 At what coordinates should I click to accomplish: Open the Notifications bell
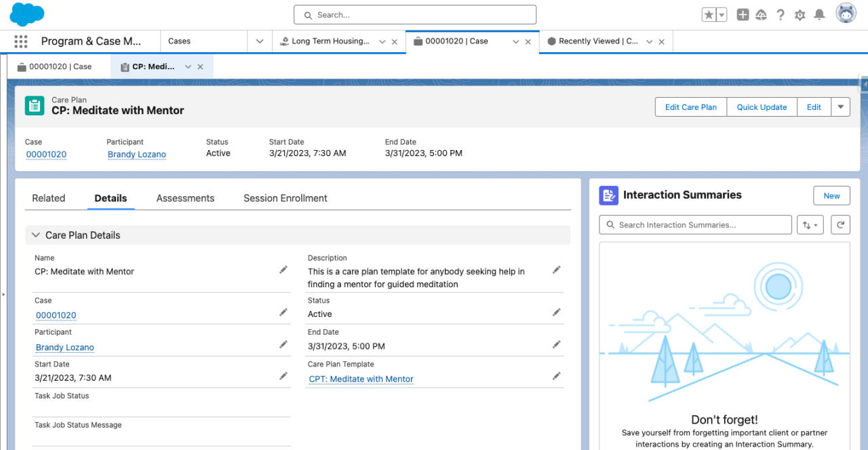[x=819, y=15]
